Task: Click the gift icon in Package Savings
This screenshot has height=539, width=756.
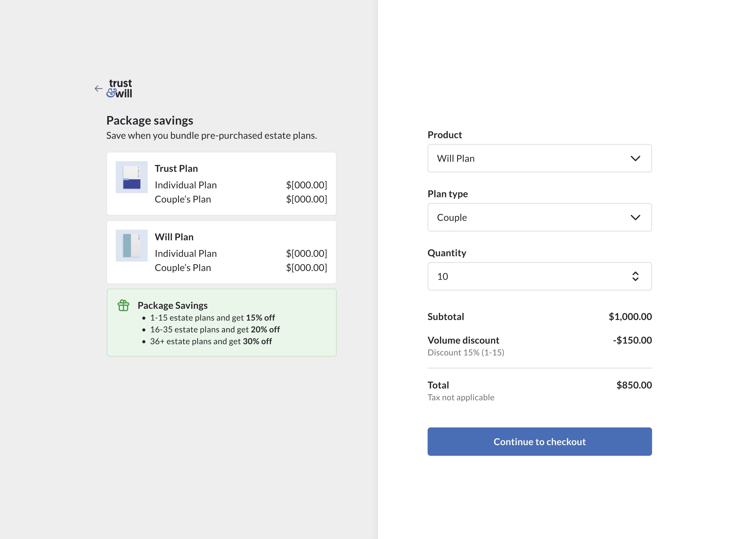Action: click(123, 305)
